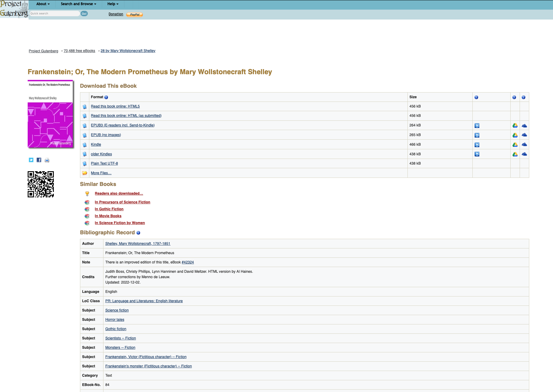
Task: Expand the Search and Browse menu
Action: 78,4
